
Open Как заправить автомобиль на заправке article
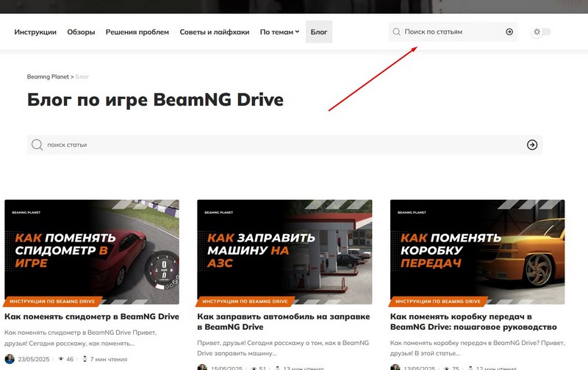(x=284, y=322)
